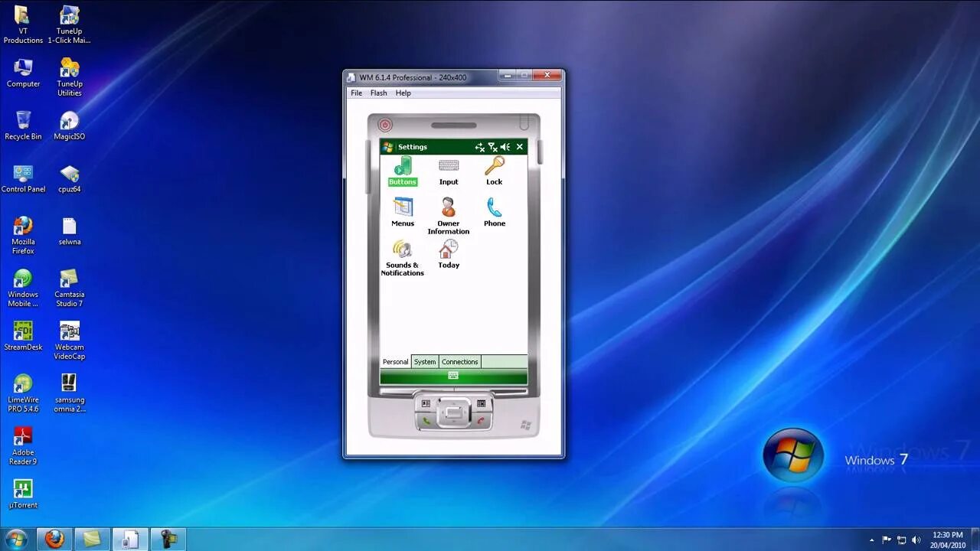Viewport: 980px width, 551px height.
Task: Switch to the Personal tab
Action: tap(396, 362)
